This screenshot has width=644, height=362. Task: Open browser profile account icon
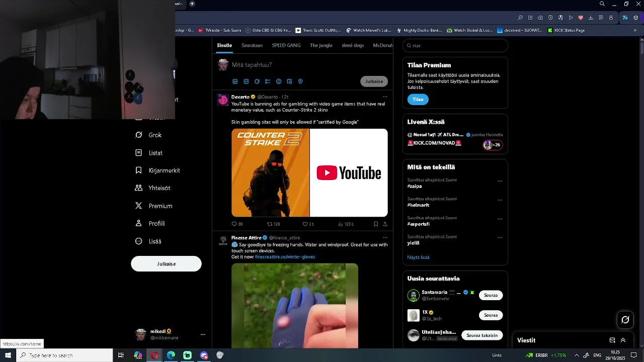coord(611,18)
